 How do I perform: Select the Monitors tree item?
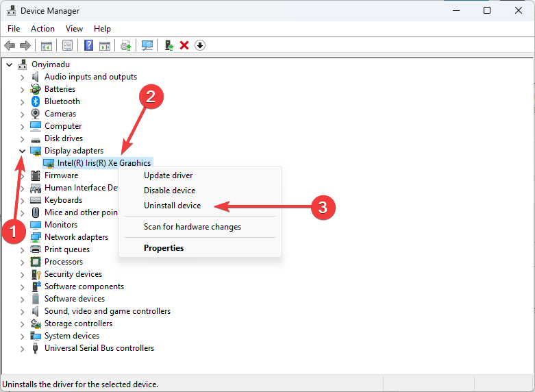pyautogui.click(x=61, y=225)
